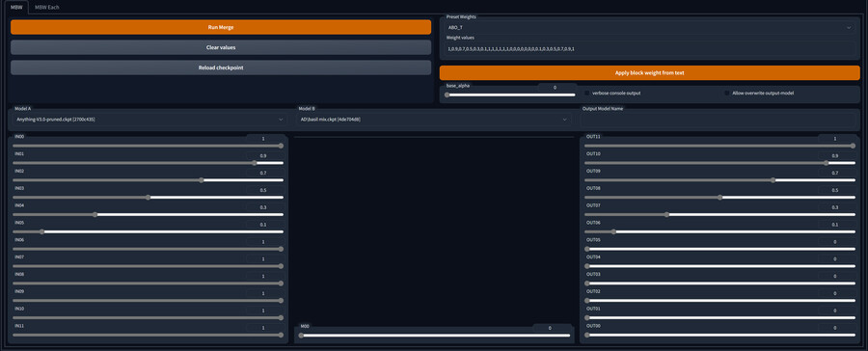Screen dimensions: 868x351
Task: Click the Clear values button
Action: point(221,47)
